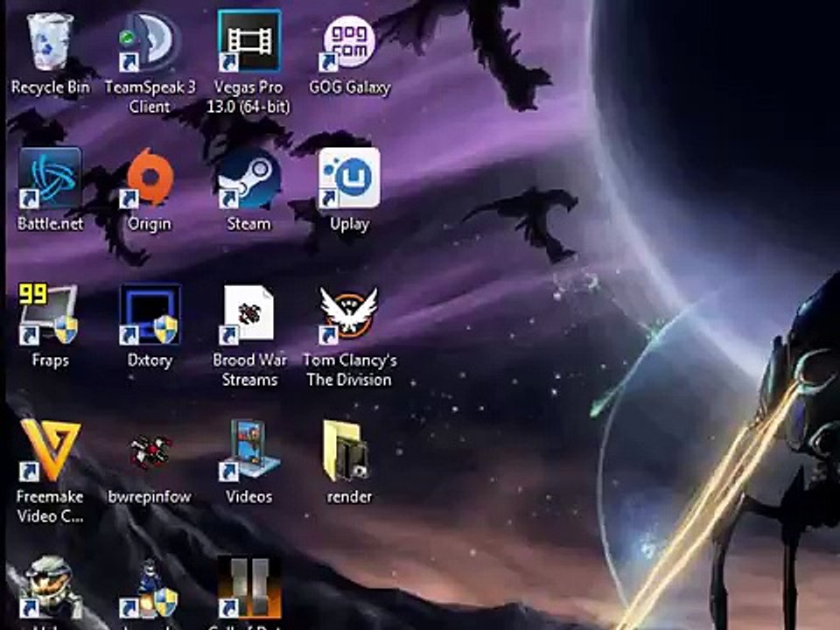Click Tom Clancy's The Division icon
Screen dimensions: 840x630
(x=349, y=314)
